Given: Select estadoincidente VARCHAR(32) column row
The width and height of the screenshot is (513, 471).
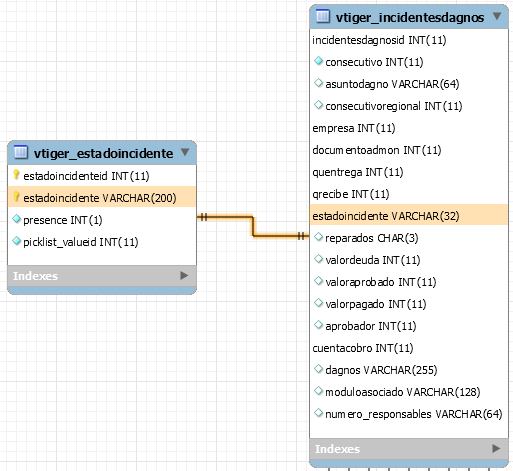Looking at the screenshot, I should click(409, 216).
